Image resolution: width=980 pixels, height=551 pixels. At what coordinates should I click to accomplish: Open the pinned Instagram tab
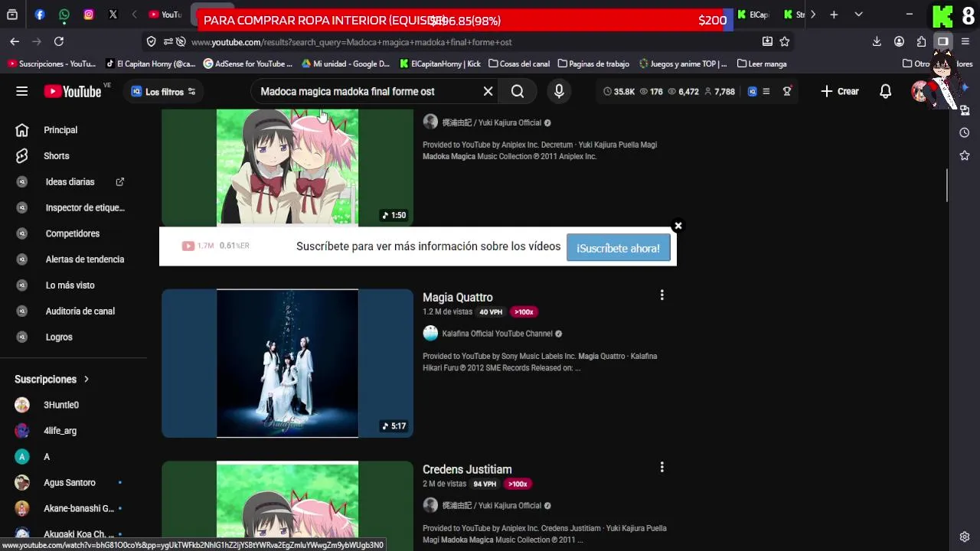(89, 15)
